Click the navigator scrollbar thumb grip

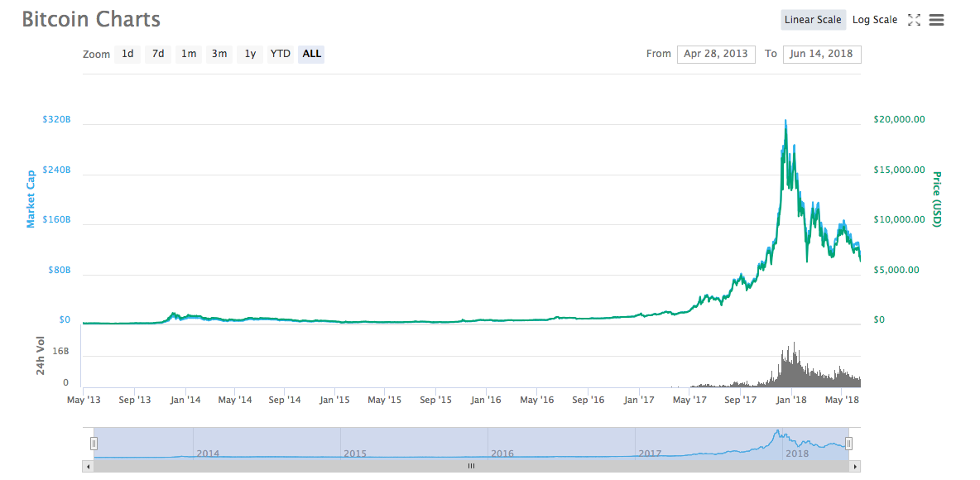[471, 466]
